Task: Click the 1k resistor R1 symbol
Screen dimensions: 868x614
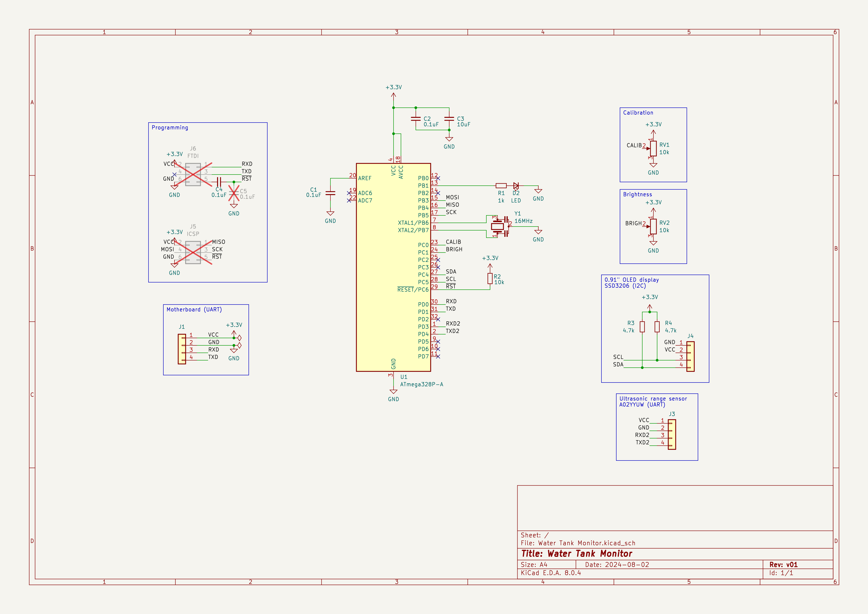Action: (x=502, y=186)
